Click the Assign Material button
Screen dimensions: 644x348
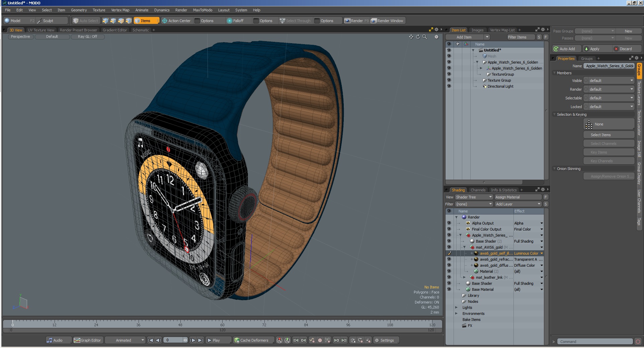click(x=518, y=197)
